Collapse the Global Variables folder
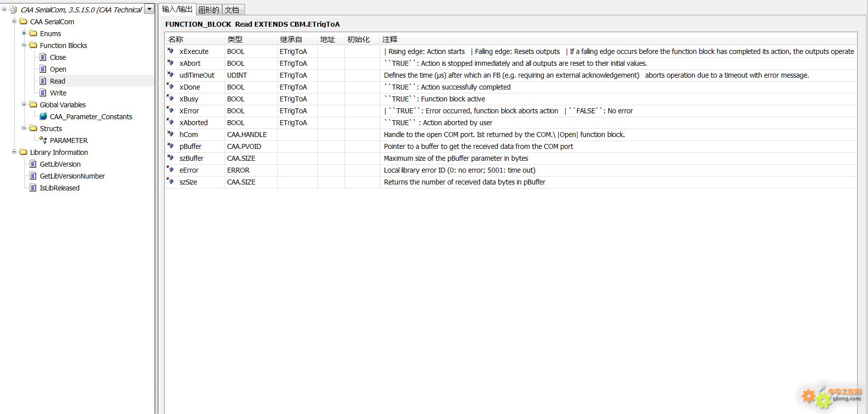The image size is (868, 414). tap(24, 104)
